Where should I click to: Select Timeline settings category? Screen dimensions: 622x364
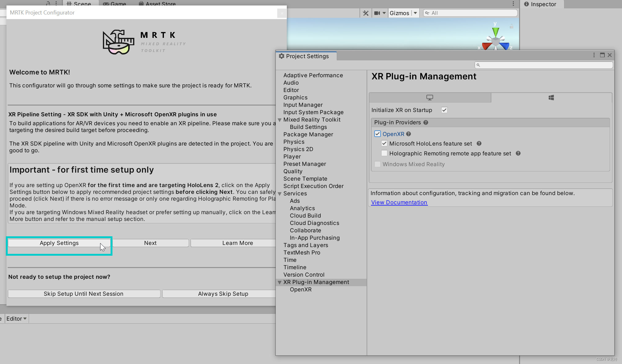click(x=295, y=267)
